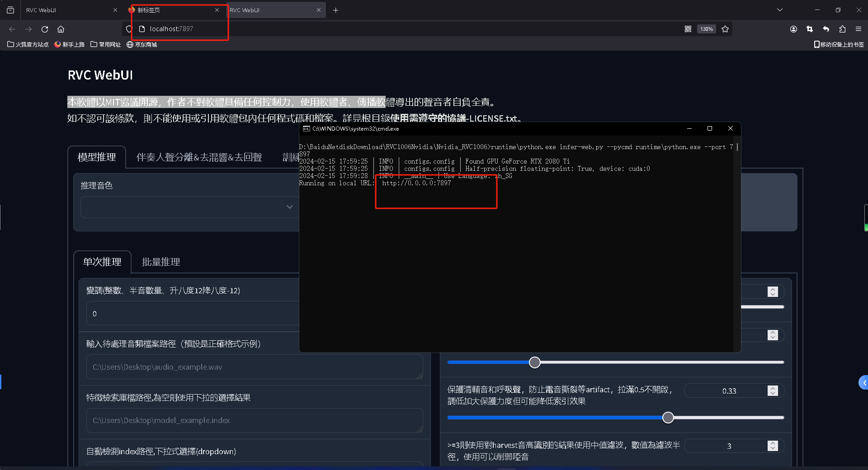This screenshot has width=868, height=470.
Task: Switch to the third RVC WebUI tab
Action: 276,10
